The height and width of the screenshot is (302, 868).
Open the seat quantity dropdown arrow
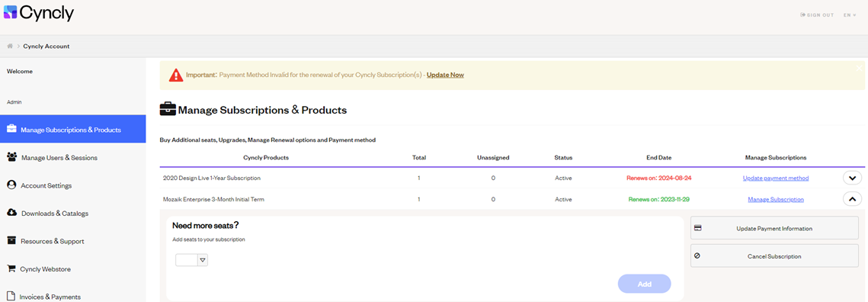pyautogui.click(x=203, y=260)
